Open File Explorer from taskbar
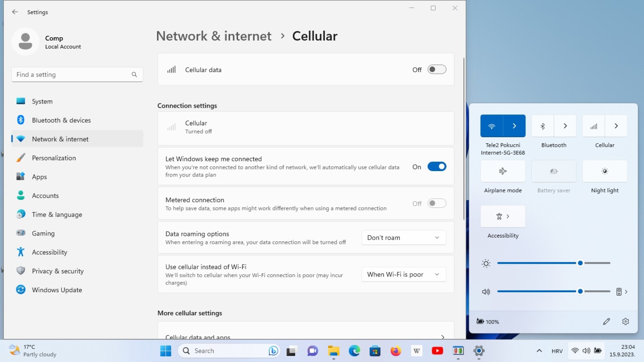644x362 pixels. [333, 351]
